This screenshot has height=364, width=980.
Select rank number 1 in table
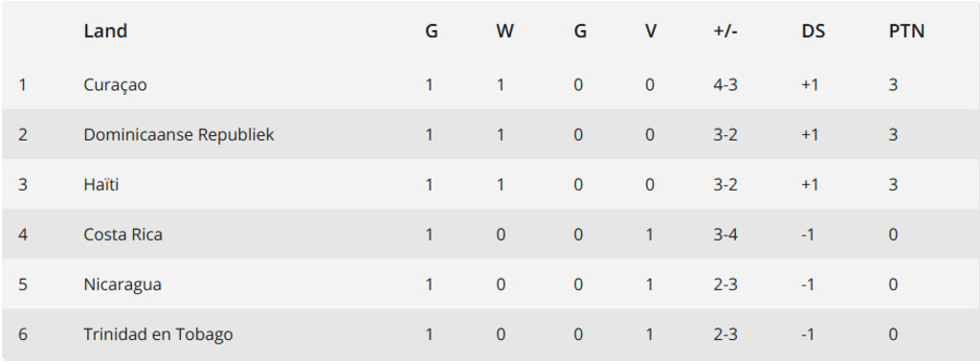(23, 84)
